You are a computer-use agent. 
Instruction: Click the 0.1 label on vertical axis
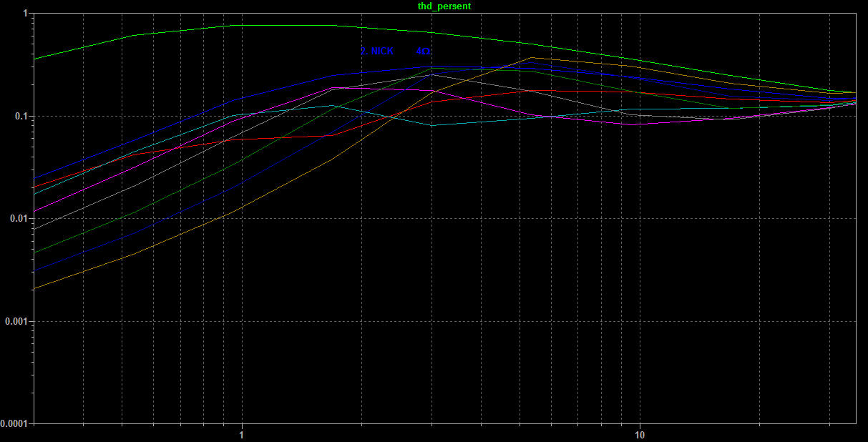point(21,116)
